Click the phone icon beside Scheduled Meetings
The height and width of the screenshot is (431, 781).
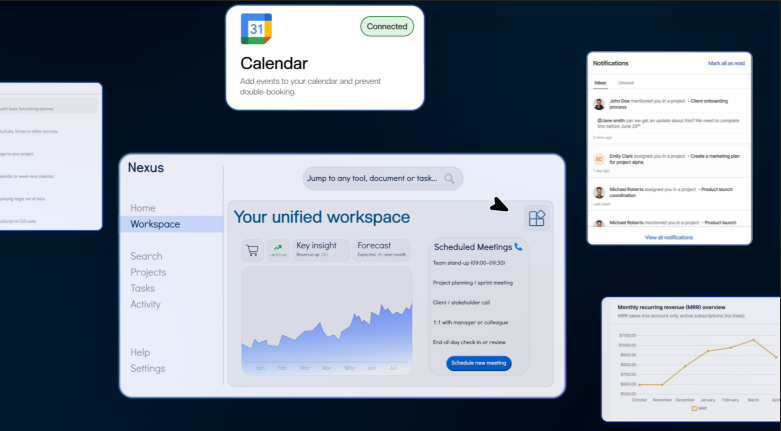tap(519, 247)
